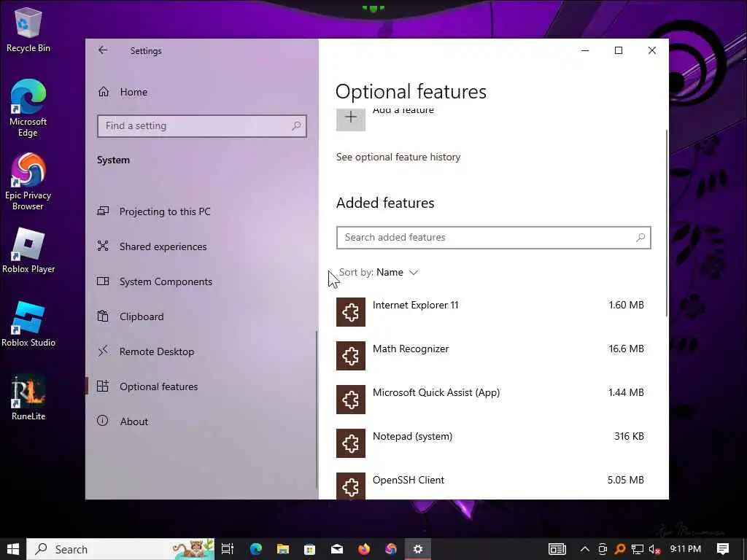Select Microsoft Quick Assist (App) feature name
The width and height of the screenshot is (747, 560).
(x=436, y=393)
